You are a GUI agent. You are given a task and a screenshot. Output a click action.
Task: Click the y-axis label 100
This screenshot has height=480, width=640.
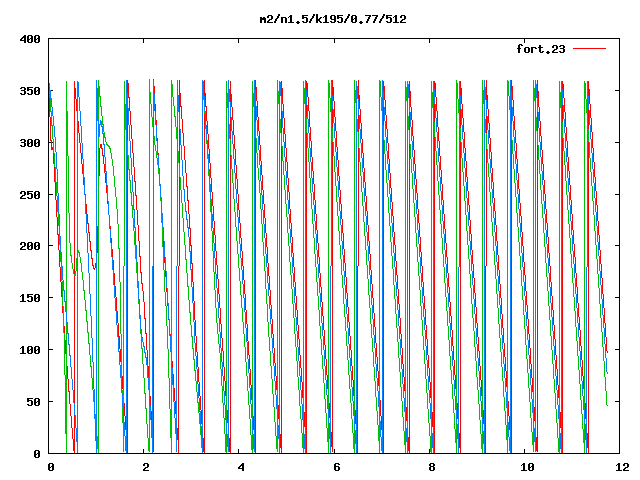click(30, 350)
